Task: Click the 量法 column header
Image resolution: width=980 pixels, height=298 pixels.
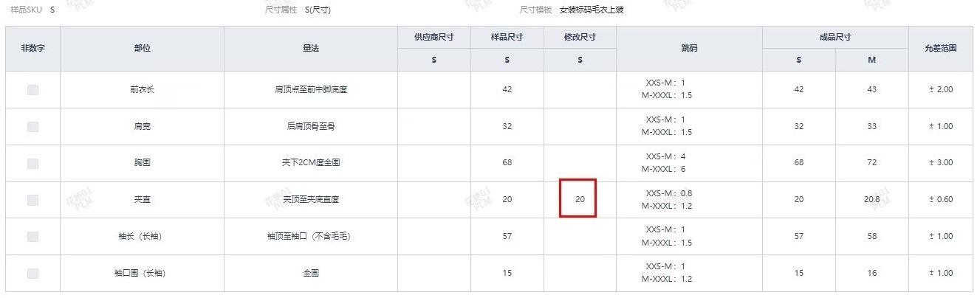Action: click(310, 49)
